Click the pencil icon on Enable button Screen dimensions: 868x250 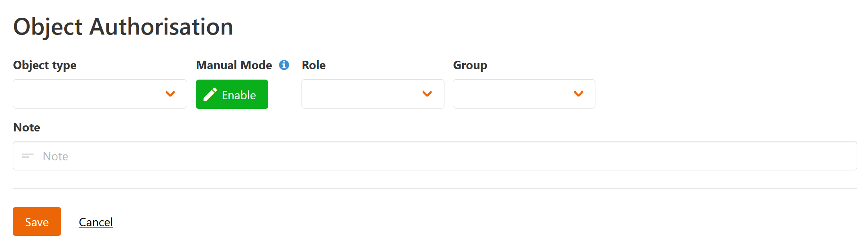[210, 94]
